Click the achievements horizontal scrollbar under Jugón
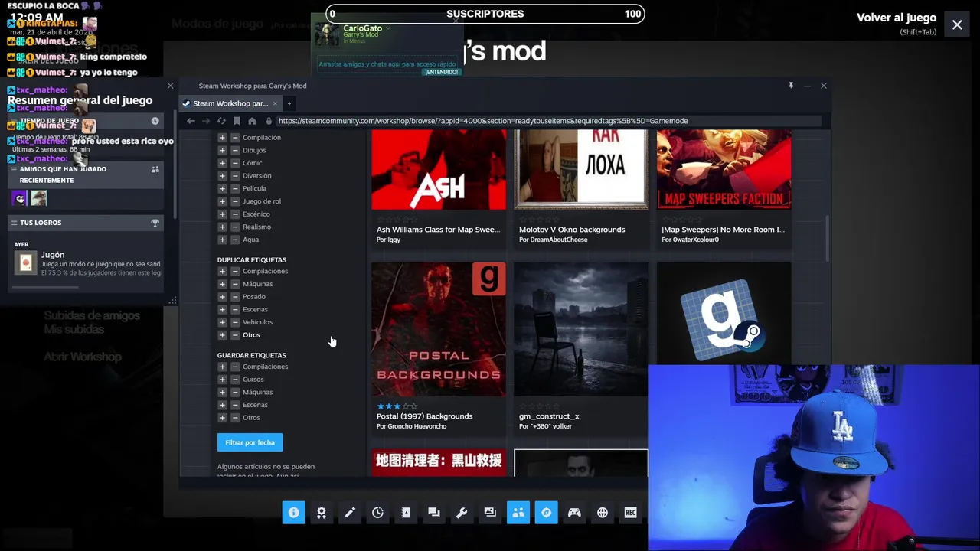The image size is (980, 551). [x=45, y=288]
